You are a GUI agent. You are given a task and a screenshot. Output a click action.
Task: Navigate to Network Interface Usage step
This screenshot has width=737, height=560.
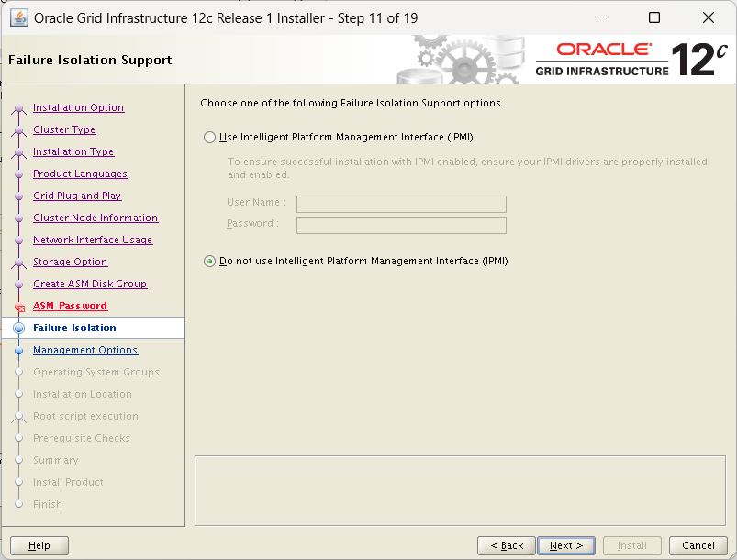tap(93, 240)
